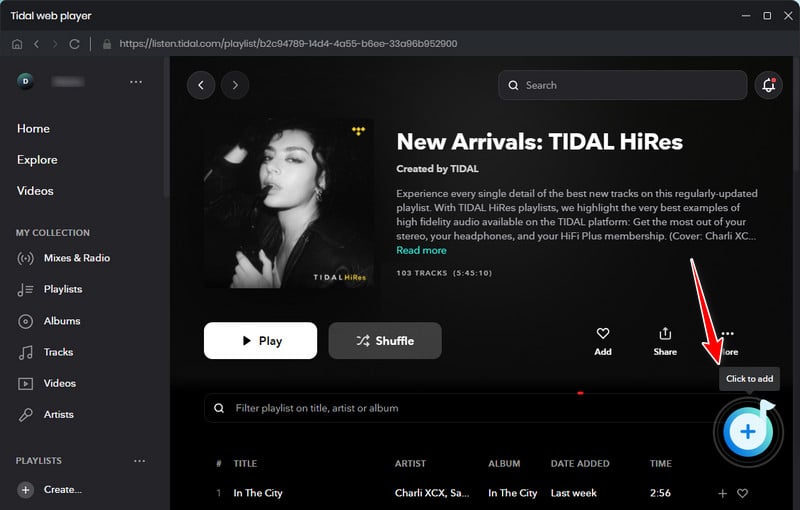This screenshot has width=800, height=510.
Task: Click the 103 TRACKS duration text
Action: point(444,273)
